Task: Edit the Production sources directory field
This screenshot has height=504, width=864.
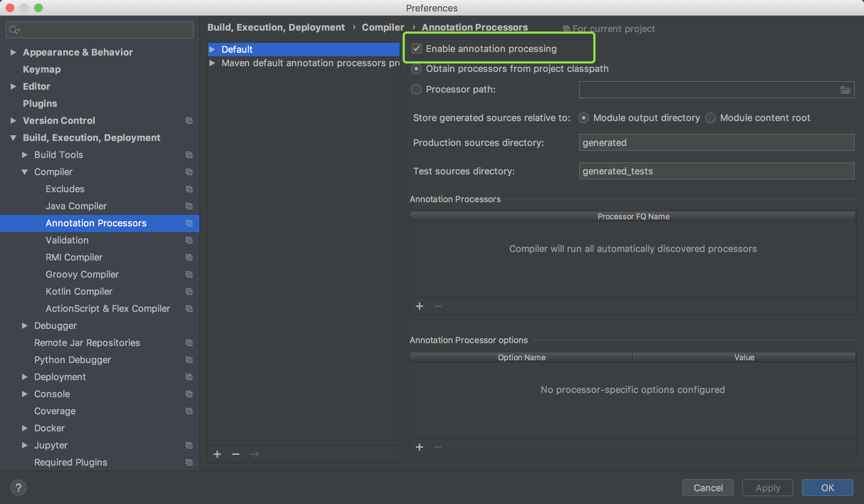Action: (x=716, y=142)
